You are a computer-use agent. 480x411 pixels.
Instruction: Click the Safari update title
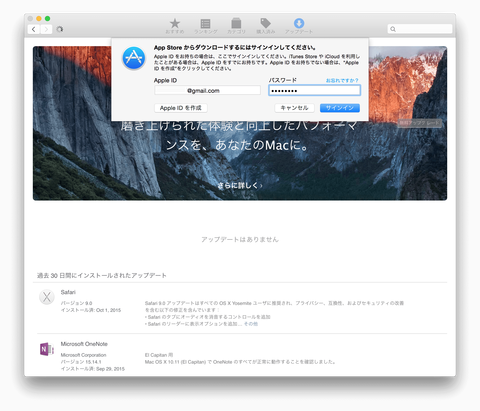click(x=68, y=292)
